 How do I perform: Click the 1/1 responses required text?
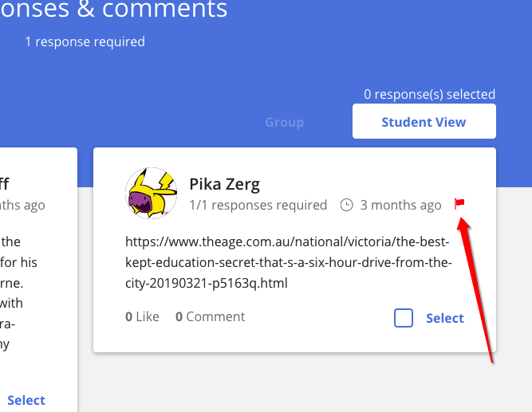258,205
